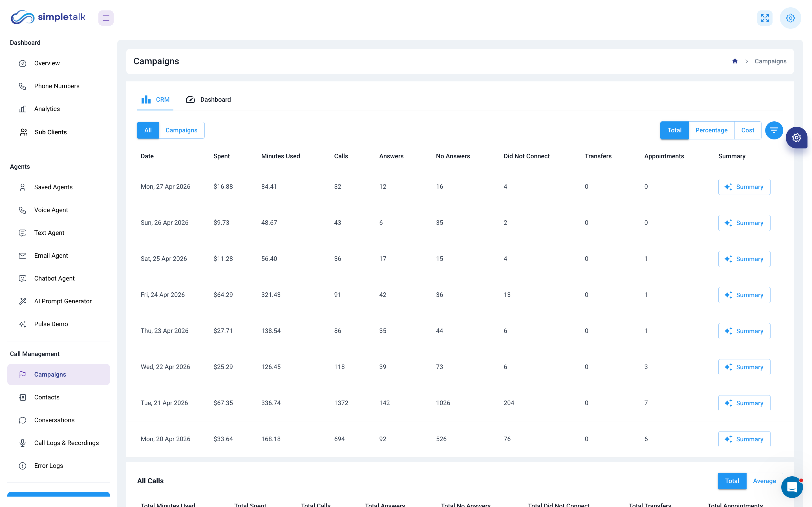Select the Phone Numbers sidebar icon
The width and height of the screenshot is (812, 507).
click(23, 86)
